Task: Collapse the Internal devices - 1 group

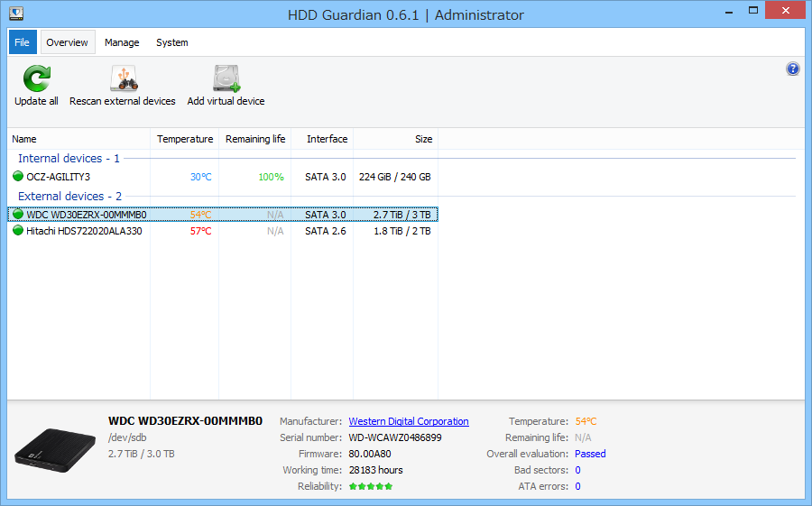Action: (x=69, y=159)
